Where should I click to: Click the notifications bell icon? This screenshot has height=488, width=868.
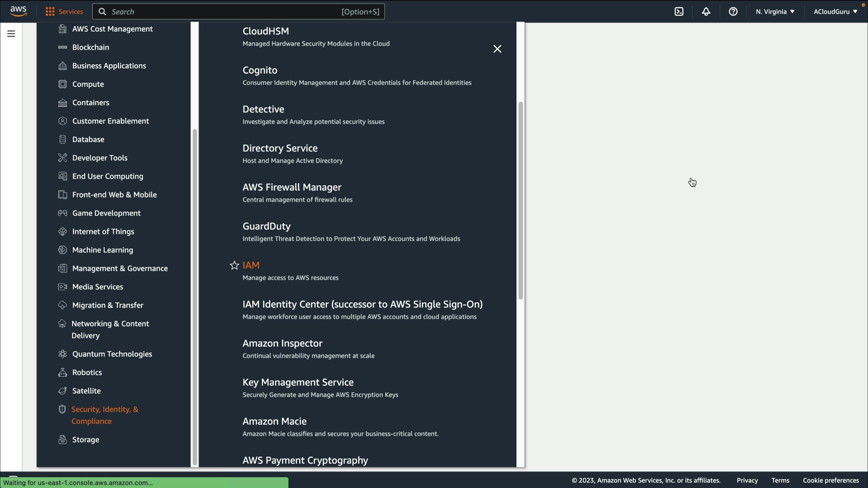click(706, 12)
